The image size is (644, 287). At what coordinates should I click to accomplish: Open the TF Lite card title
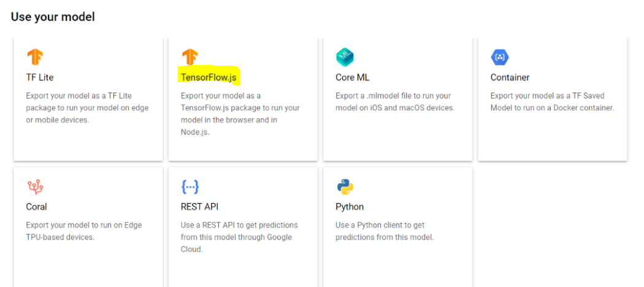[40, 77]
